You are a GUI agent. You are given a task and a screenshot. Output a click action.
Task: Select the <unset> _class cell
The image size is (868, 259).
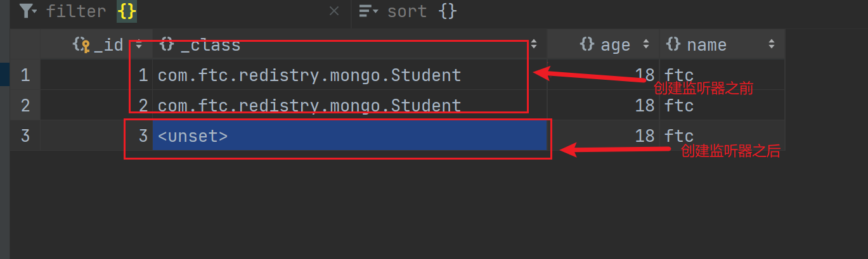[349, 136]
